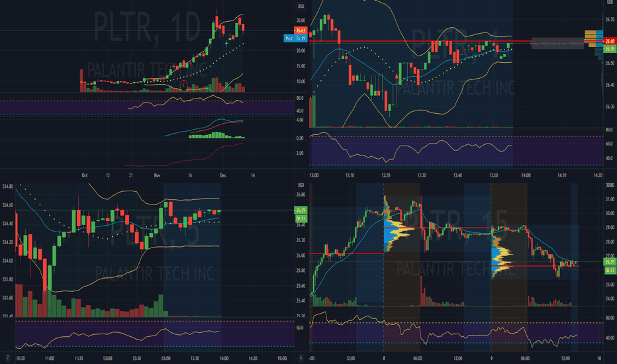Click the 334.00 price axis value
The image size is (617, 364).
7,261
